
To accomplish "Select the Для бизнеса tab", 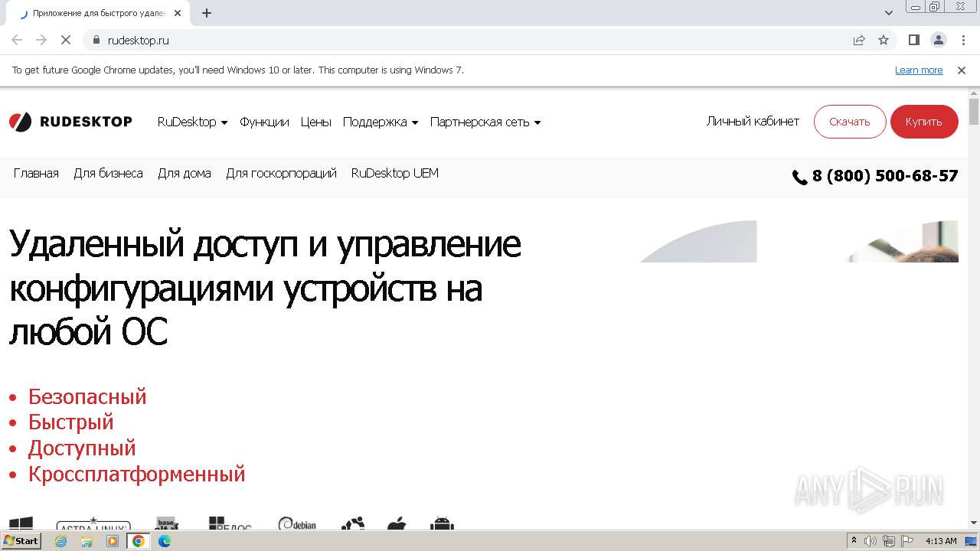I will (108, 173).
